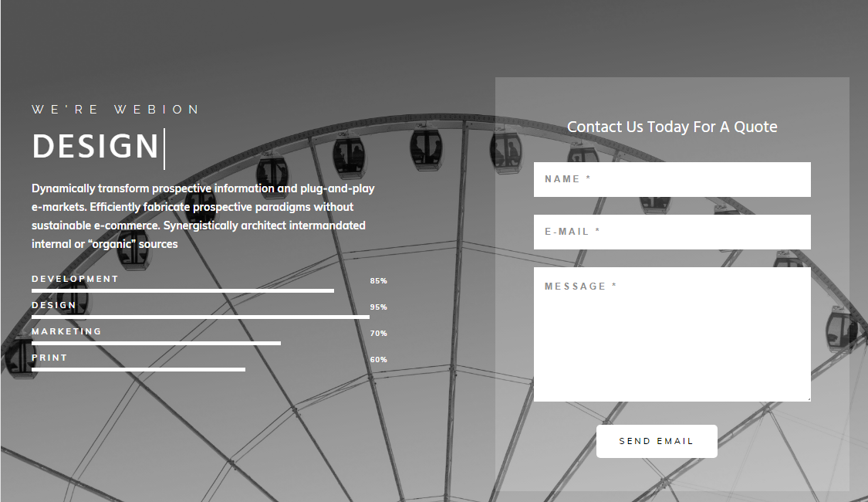Click the WE'RE WEBION subtitle text

point(115,110)
